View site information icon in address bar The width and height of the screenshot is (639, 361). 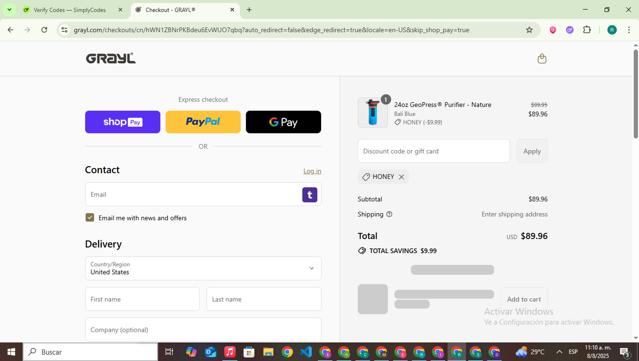[64, 30]
